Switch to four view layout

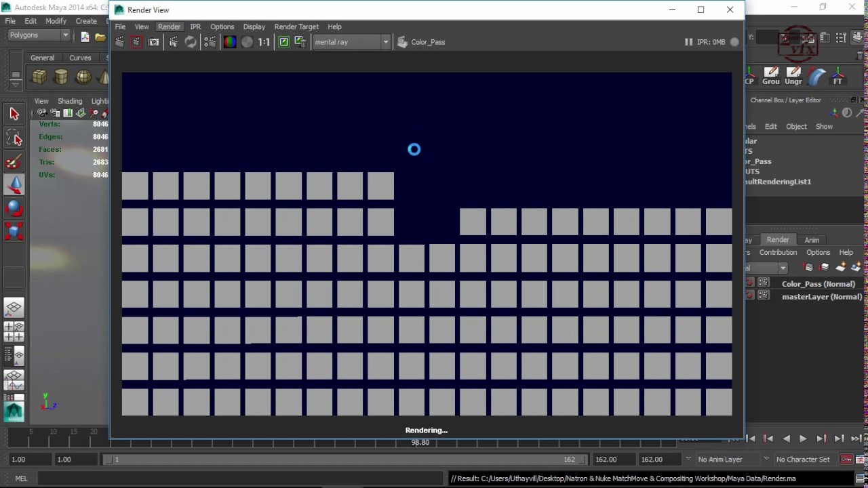point(14,331)
